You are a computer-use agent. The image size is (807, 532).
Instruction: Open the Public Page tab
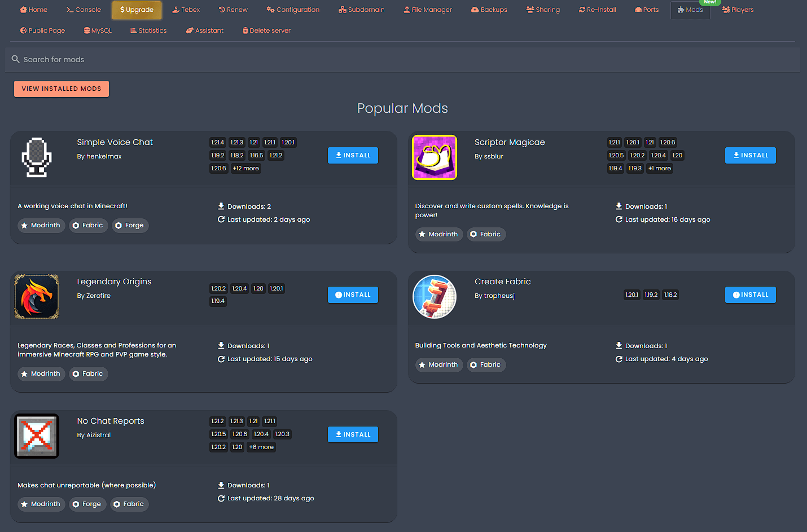43,30
